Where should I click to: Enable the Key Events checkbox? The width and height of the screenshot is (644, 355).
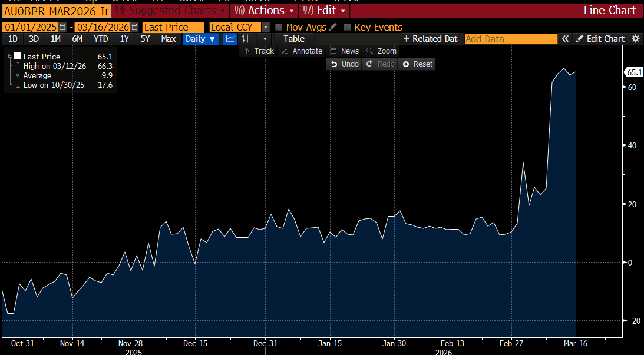coord(347,27)
